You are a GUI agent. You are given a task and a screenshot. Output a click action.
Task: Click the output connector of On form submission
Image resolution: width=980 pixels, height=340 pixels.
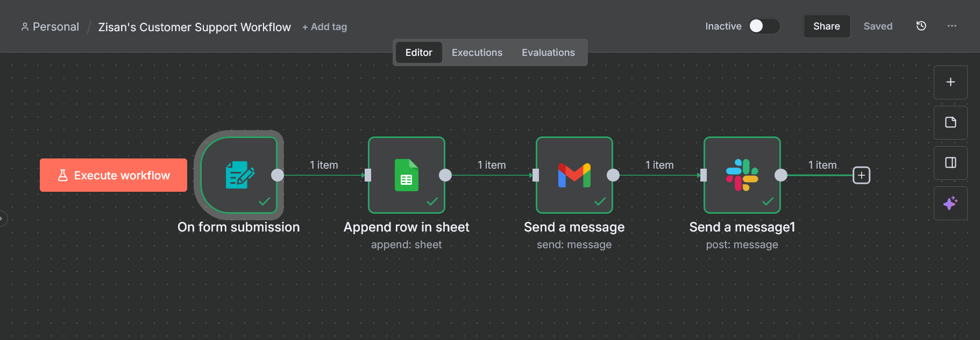278,175
